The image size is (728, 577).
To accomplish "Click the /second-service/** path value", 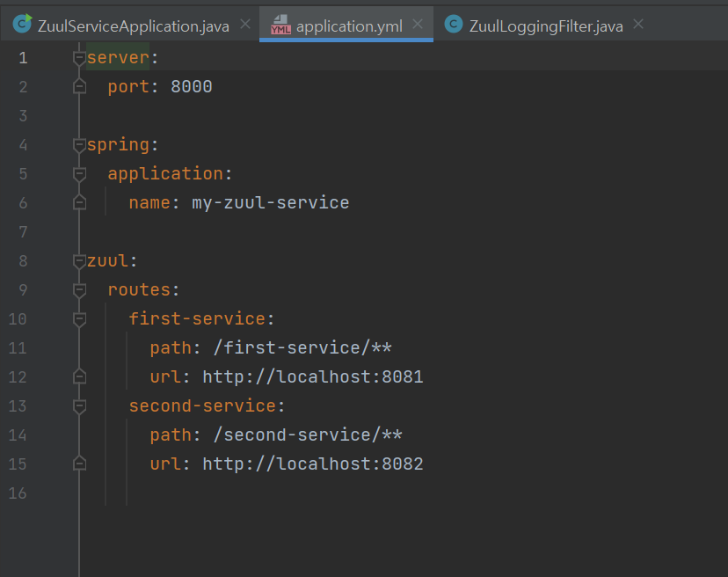I will point(308,435).
